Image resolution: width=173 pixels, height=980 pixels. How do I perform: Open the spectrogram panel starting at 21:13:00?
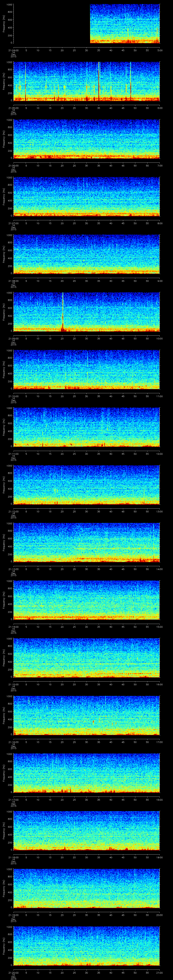(x=87, y=542)
